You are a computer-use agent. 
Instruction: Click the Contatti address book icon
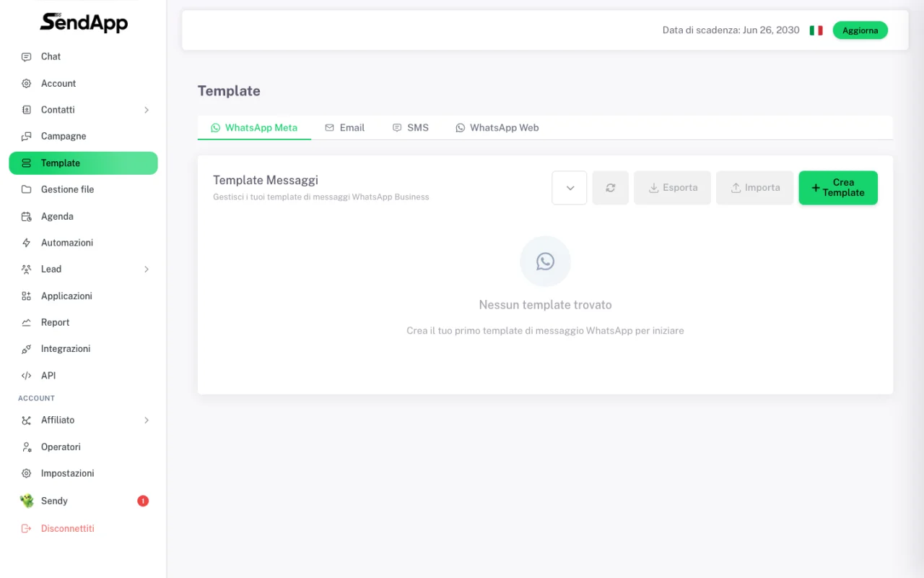[27, 110]
